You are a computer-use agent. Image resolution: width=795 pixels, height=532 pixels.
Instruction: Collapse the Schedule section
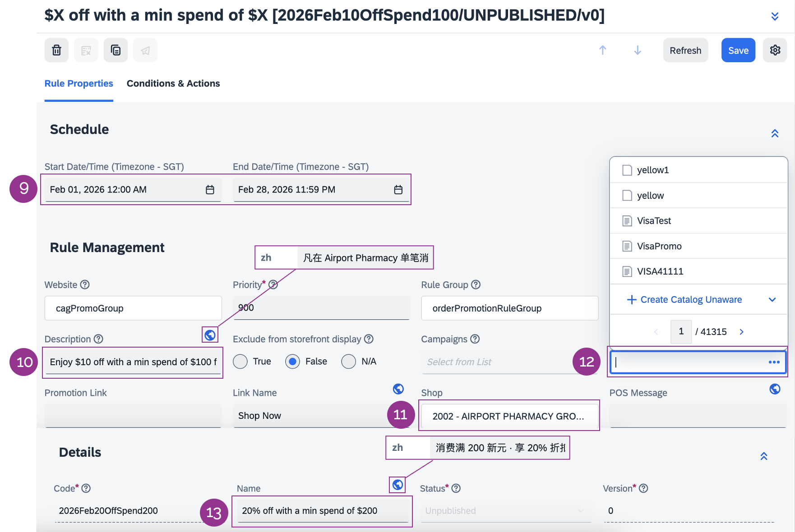click(775, 133)
